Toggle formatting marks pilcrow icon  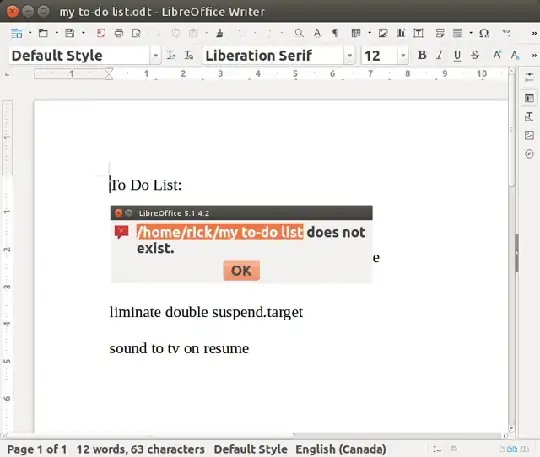[x=335, y=33]
